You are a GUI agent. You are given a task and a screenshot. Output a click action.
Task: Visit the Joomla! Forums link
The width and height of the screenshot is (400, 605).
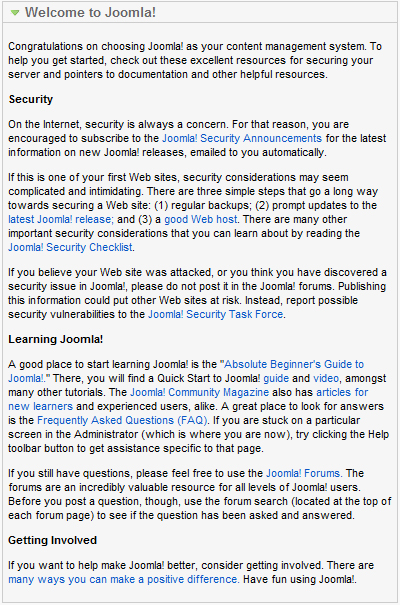pos(303,473)
